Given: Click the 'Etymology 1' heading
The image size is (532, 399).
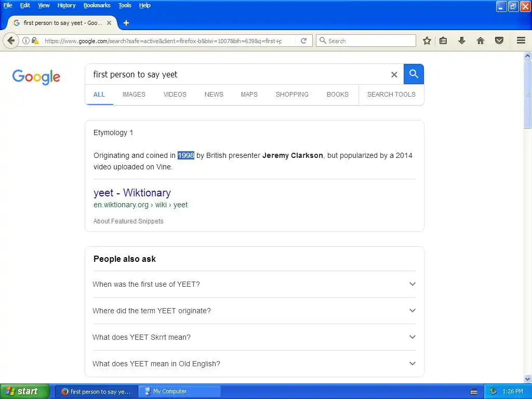Looking at the screenshot, I should point(113,132).
